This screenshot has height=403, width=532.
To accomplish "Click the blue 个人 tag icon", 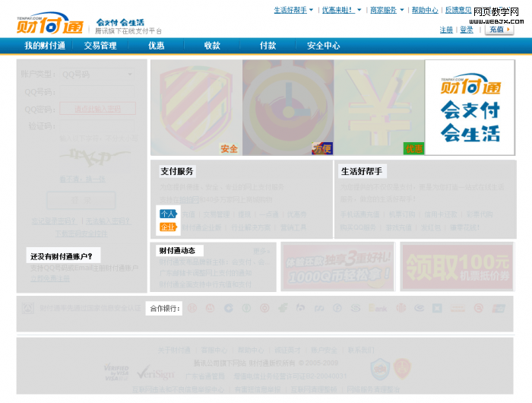I will pyautogui.click(x=168, y=214).
